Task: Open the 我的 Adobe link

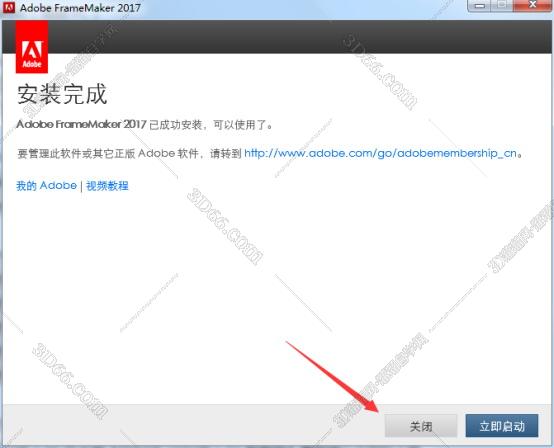Action: pos(46,186)
